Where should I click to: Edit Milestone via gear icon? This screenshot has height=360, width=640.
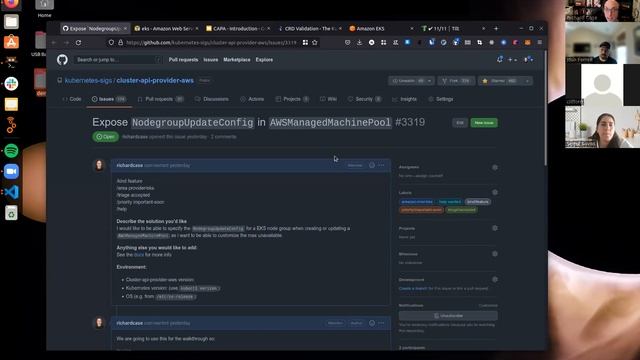click(x=495, y=254)
